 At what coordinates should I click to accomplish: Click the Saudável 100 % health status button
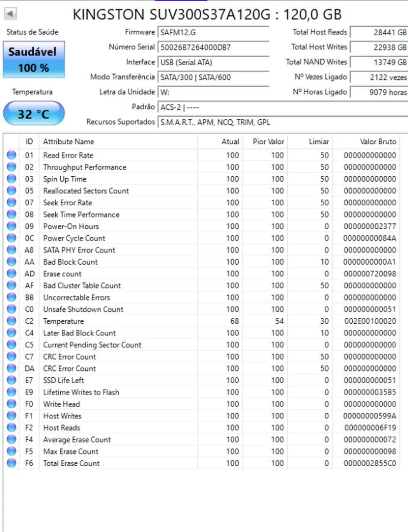34,59
